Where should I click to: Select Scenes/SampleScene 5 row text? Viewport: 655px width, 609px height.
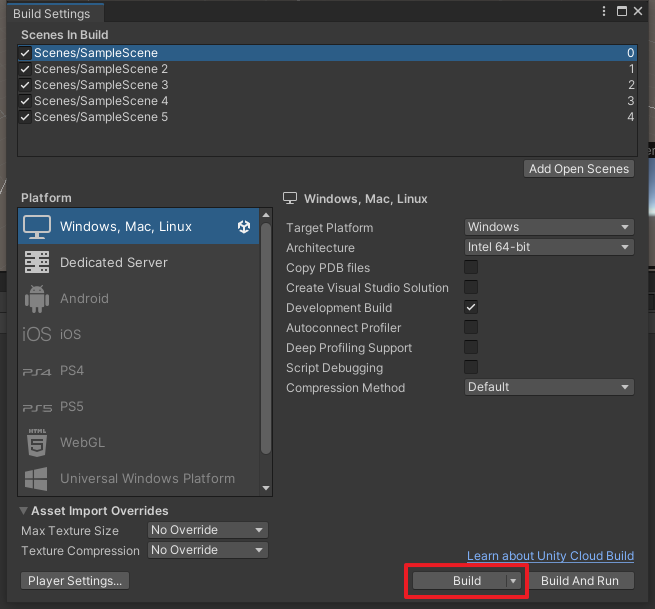click(101, 117)
